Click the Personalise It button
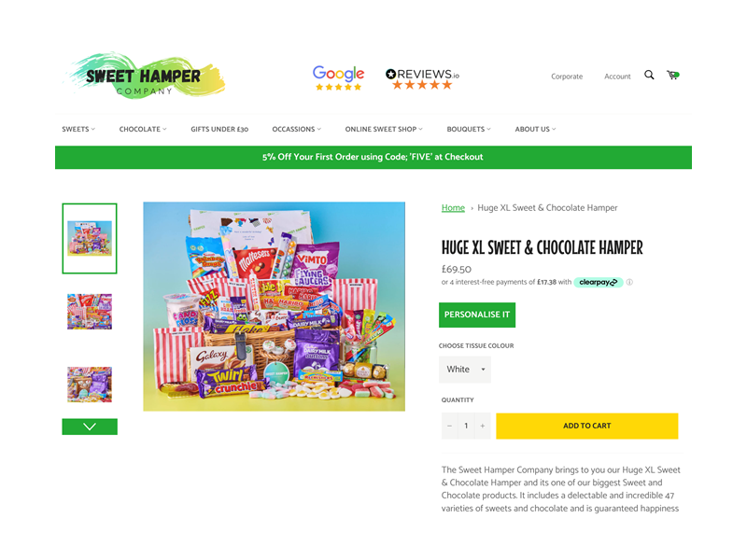The height and width of the screenshot is (560, 747). pos(477,315)
